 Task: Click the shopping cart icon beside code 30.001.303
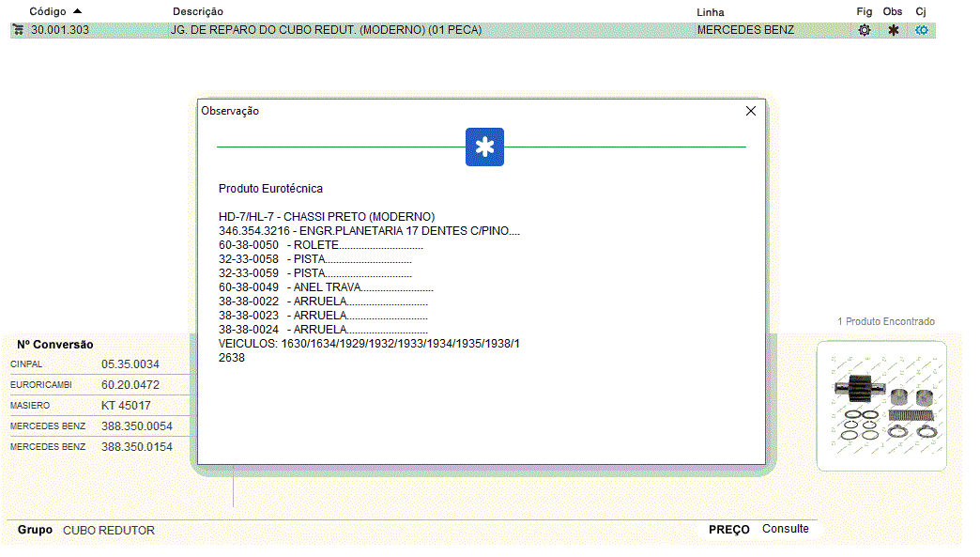click(18, 30)
